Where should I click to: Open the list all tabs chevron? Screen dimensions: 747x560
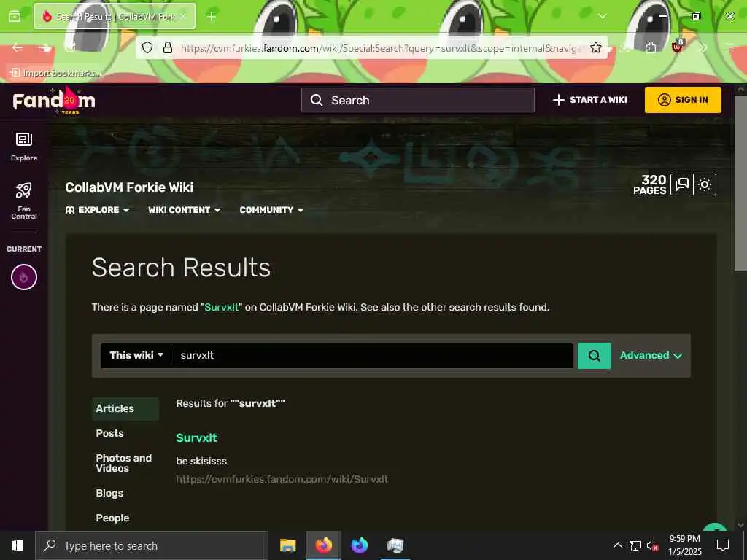tap(602, 16)
